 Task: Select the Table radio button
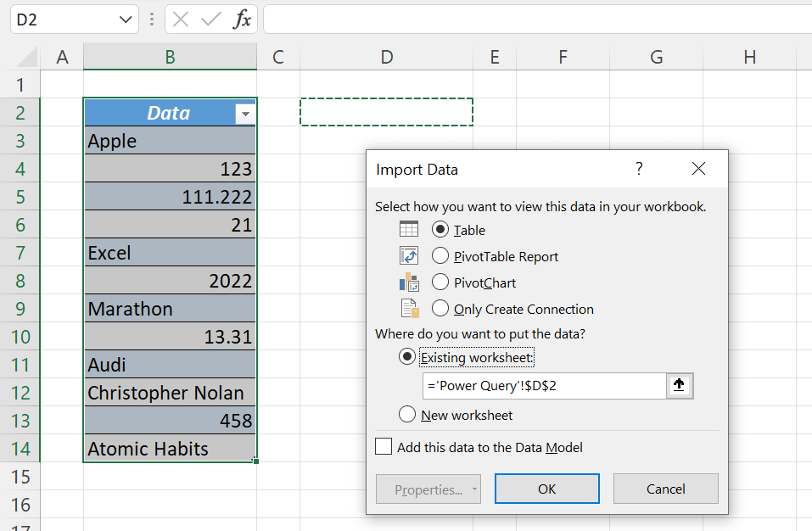point(439,230)
